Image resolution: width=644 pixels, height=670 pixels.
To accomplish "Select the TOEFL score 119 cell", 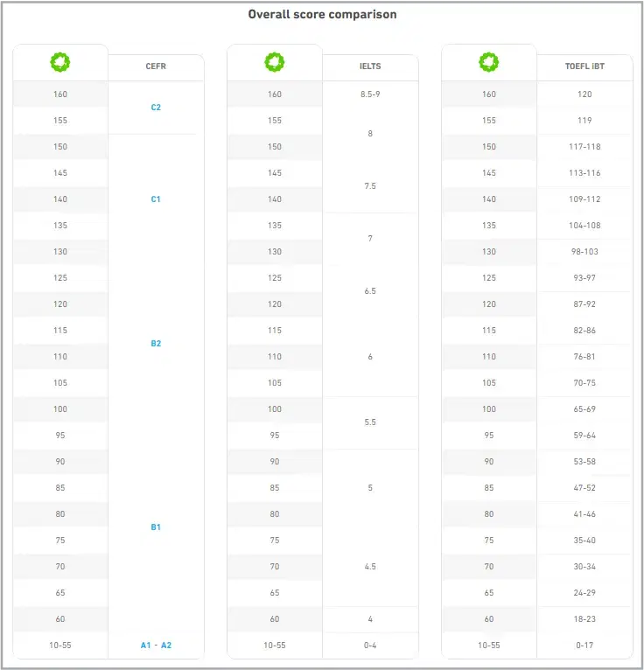I will coord(584,121).
